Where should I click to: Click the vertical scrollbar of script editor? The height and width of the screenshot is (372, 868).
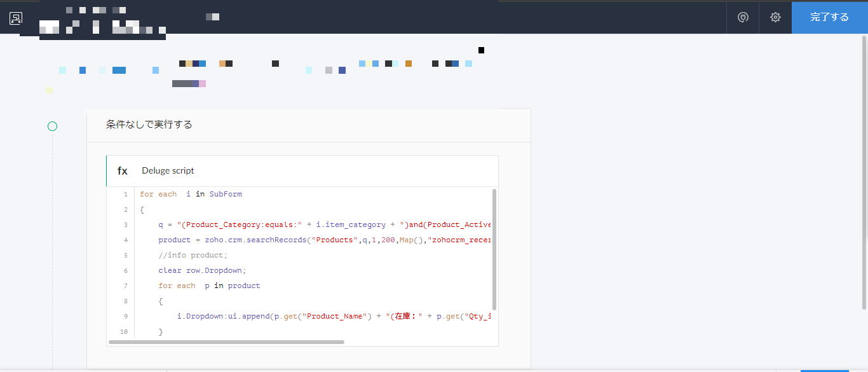click(x=494, y=249)
